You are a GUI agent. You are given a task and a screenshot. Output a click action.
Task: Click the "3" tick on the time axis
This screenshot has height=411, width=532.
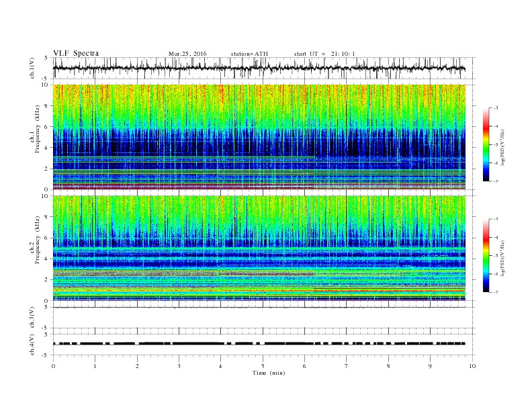point(179,366)
